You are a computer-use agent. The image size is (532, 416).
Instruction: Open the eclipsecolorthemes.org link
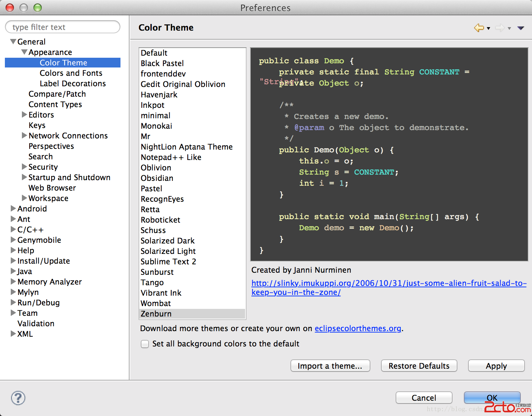[358, 328]
